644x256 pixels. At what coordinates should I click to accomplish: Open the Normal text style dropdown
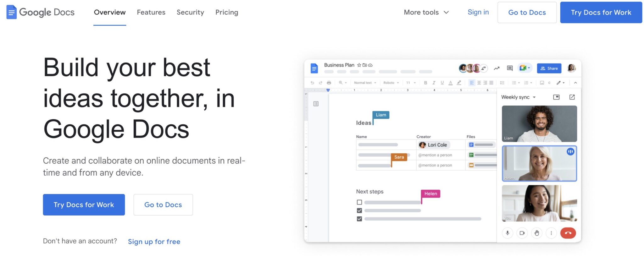365,83
